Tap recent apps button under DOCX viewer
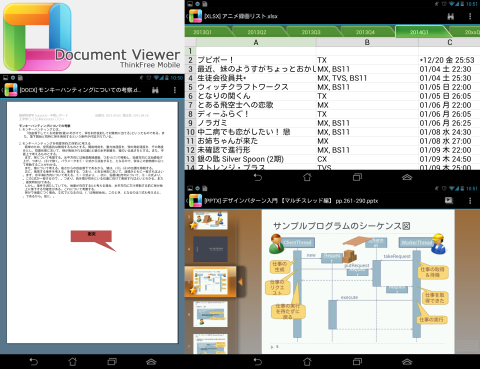The height and width of the screenshot is (369, 480). [112, 361]
